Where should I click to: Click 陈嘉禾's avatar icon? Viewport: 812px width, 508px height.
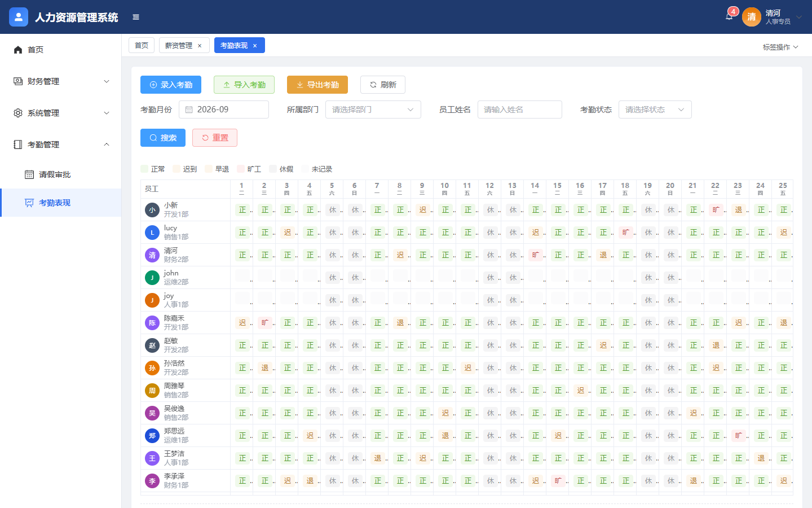coord(152,323)
